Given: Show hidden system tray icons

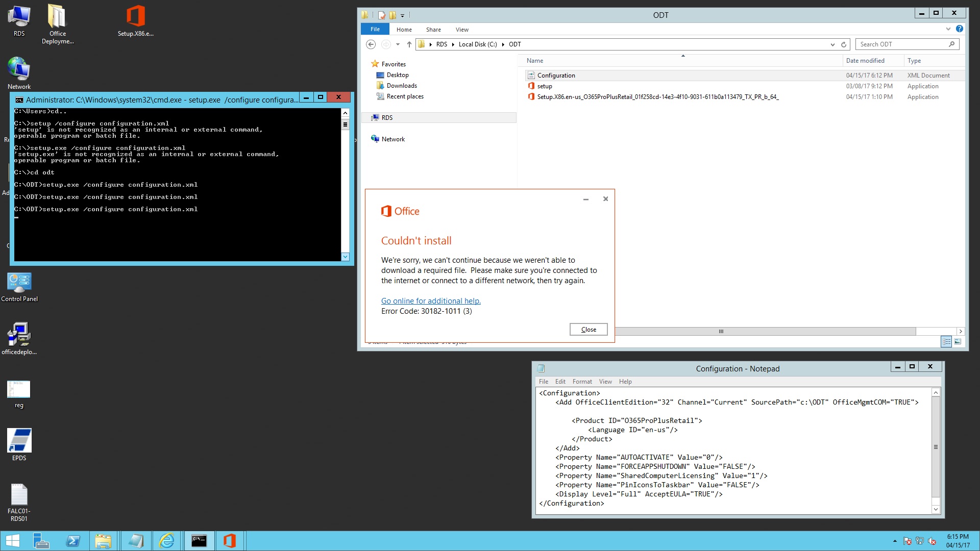Looking at the screenshot, I should [x=895, y=541].
